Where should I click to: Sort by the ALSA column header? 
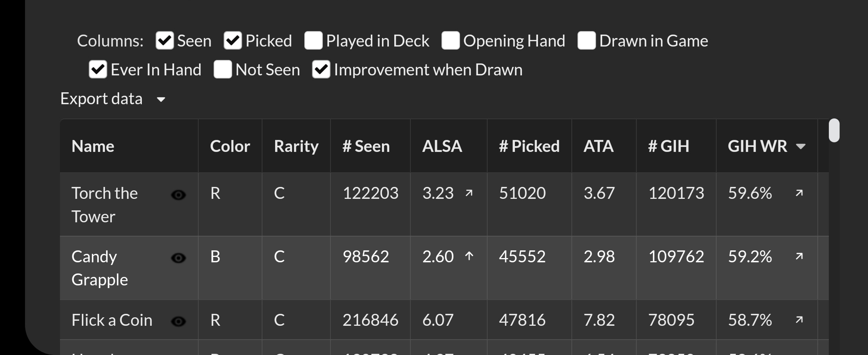(442, 146)
